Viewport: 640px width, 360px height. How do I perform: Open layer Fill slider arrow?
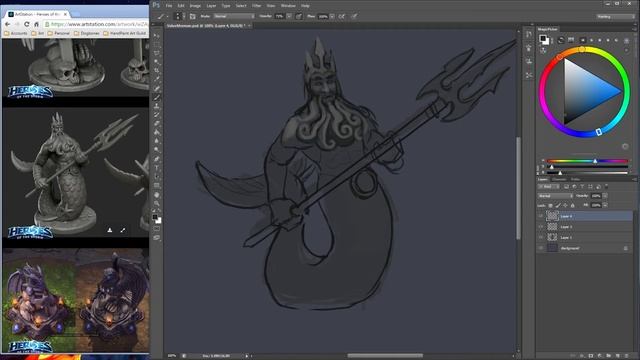[605, 205]
